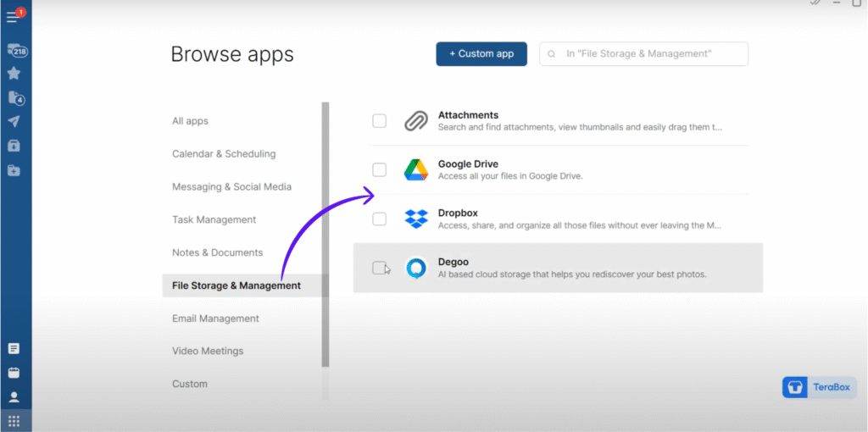
Task: Click the Degoo app title
Action: (x=453, y=262)
